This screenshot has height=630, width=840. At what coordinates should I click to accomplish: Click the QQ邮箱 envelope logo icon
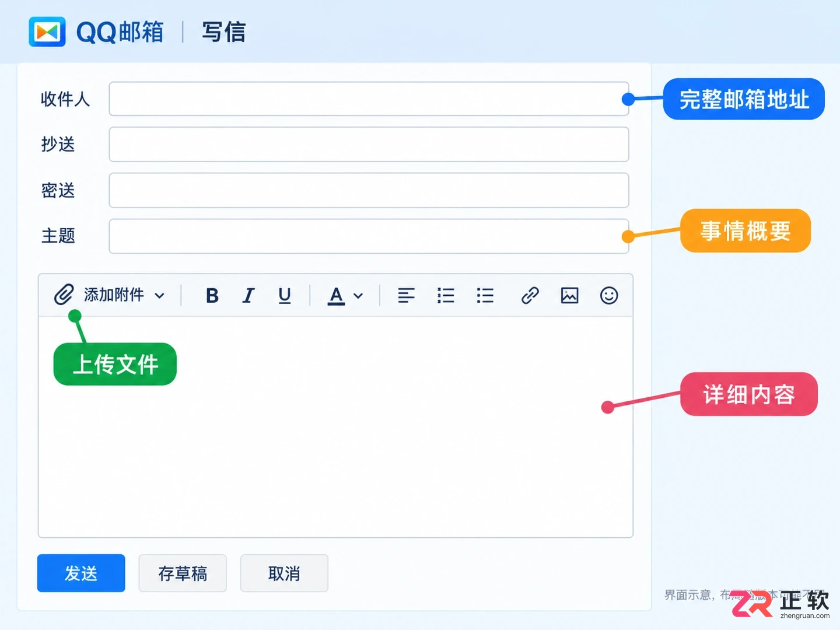tap(47, 32)
